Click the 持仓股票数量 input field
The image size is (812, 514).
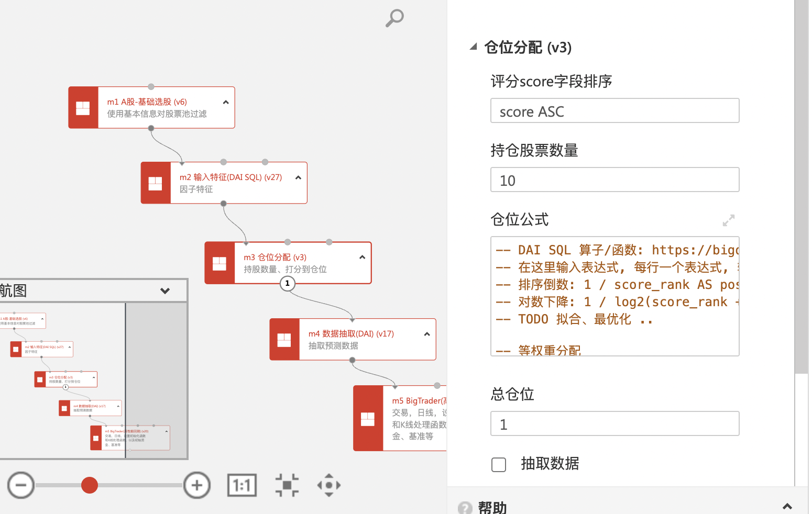(615, 180)
